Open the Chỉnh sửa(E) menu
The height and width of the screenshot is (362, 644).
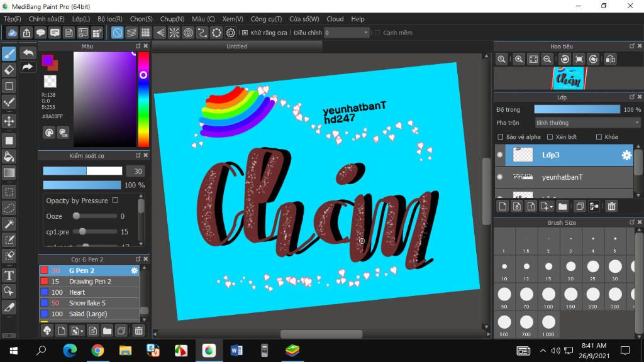click(47, 19)
